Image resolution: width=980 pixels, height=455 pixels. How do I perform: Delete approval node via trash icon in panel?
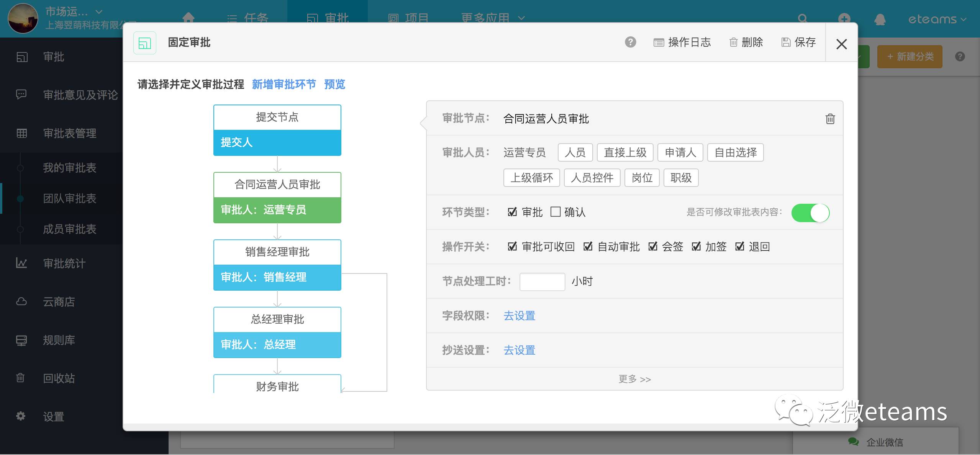[830, 119]
